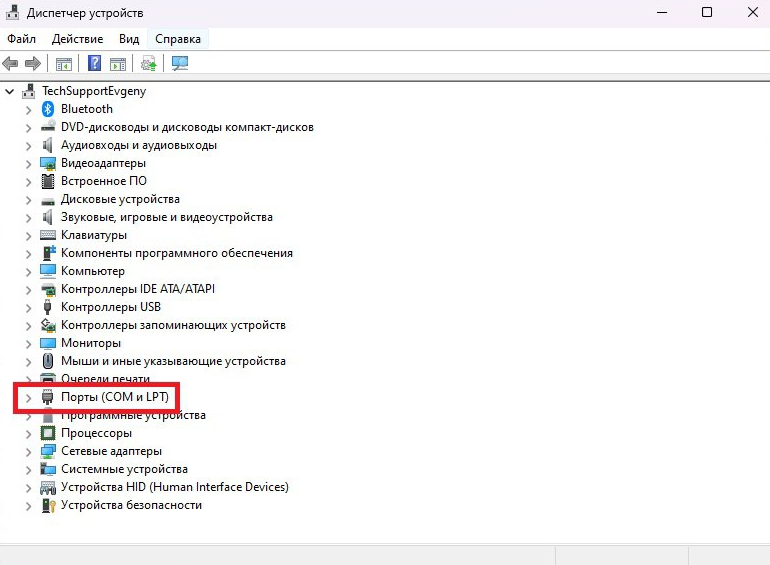Viewport: 770px width, 565px height.
Task: Click the Встроенное ПО chip icon
Action: 48,181
